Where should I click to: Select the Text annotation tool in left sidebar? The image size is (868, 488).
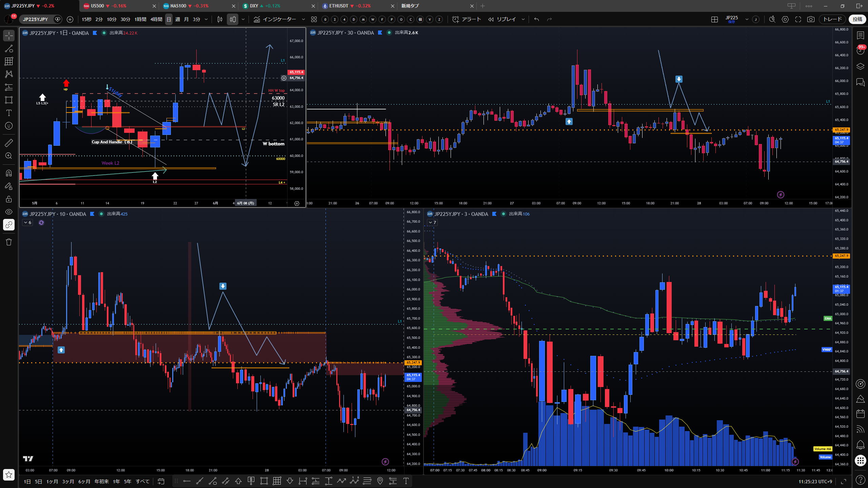pyautogui.click(x=9, y=113)
